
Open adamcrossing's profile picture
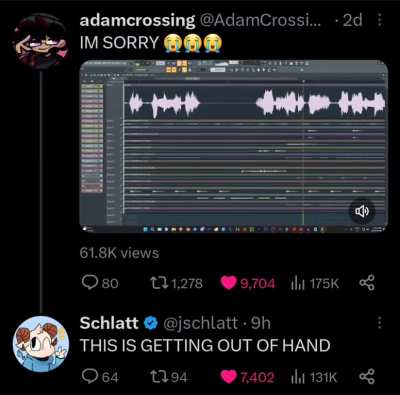click(x=41, y=41)
